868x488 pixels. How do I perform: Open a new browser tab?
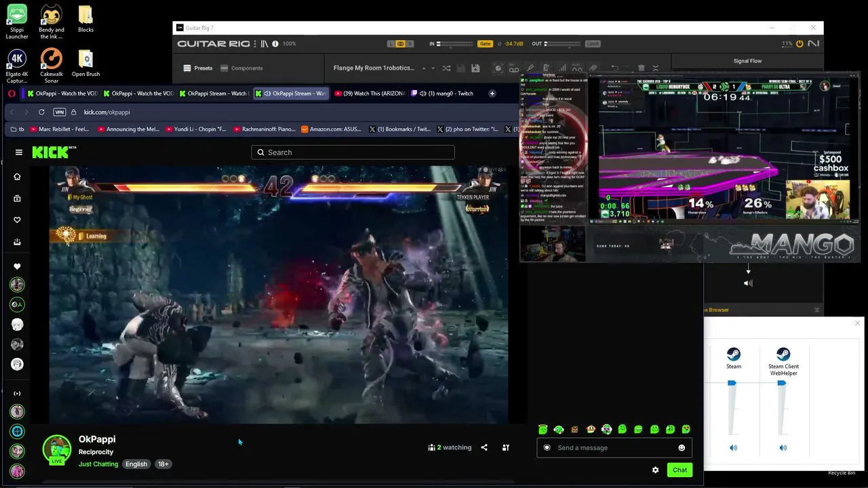point(492,94)
